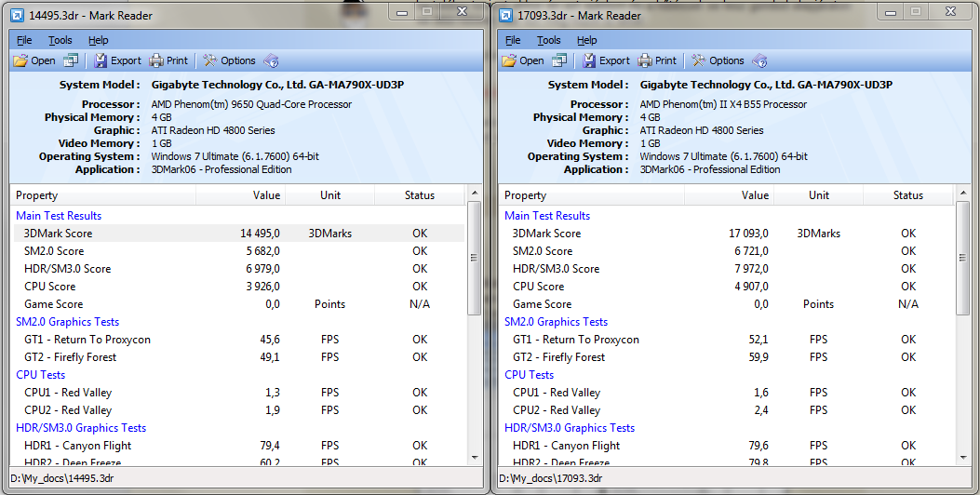This screenshot has height=495, width=980.
Task: Click the 17093.3dr window title icon
Action: pos(507,15)
